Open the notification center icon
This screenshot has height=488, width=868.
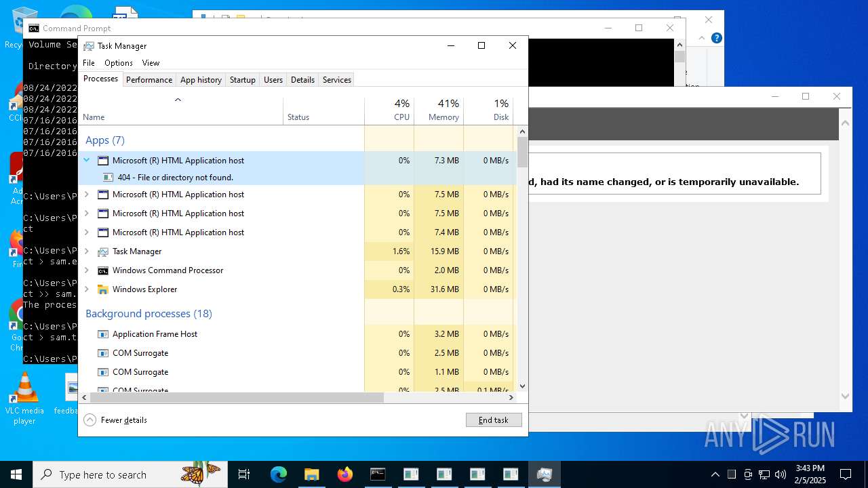(846, 474)
